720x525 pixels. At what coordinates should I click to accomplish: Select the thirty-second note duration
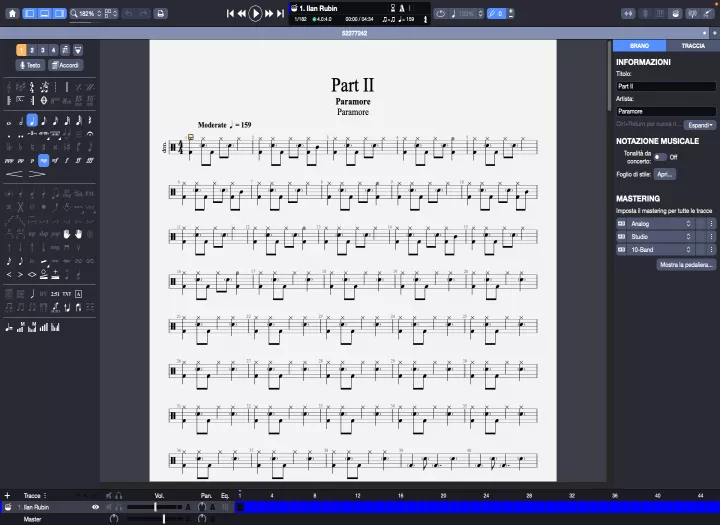tap(67, 121)
